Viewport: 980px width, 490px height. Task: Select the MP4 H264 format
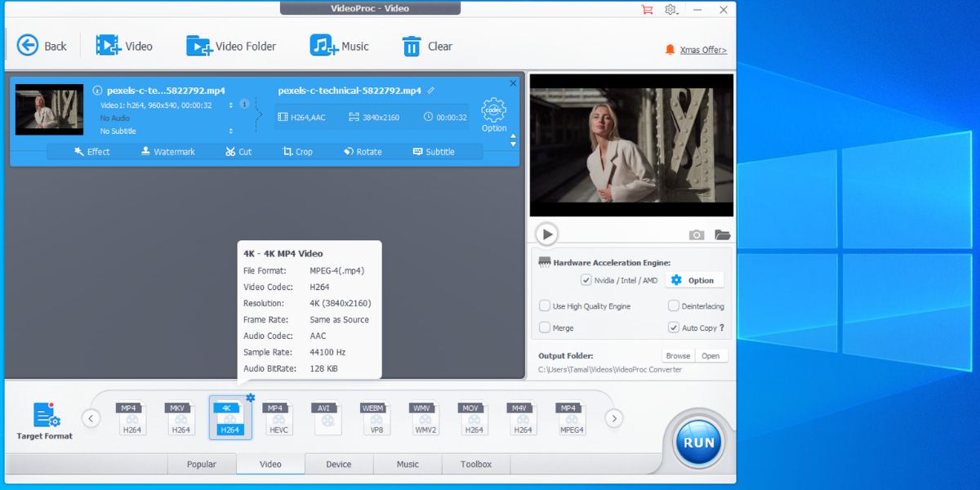coord(131,418)
